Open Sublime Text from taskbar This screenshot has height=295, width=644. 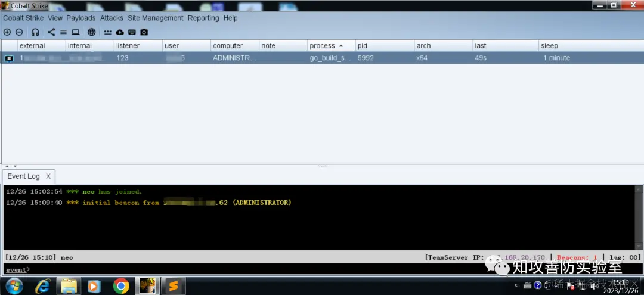point(174,286)
